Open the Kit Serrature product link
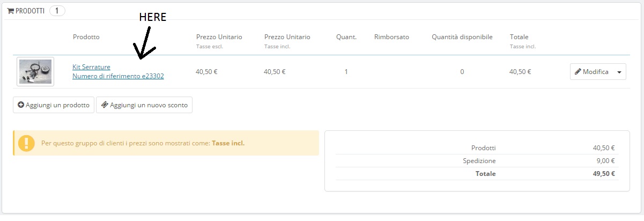Screen dimensions: 644x221 [91, 67]
